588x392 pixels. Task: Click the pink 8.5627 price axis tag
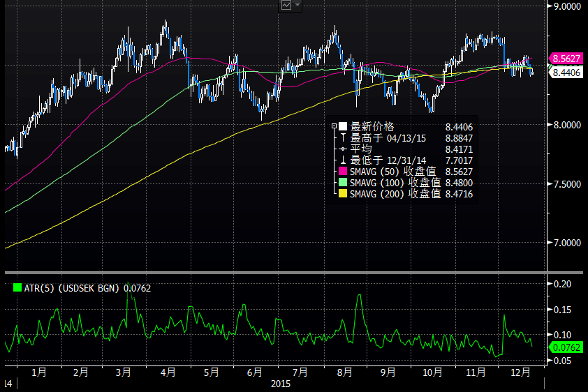point(565,59)
